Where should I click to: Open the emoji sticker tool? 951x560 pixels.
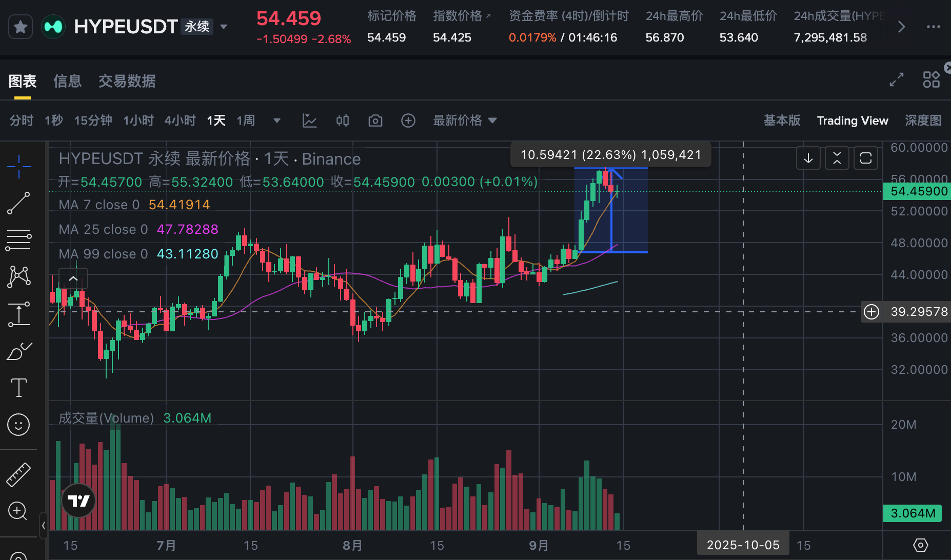pyautogui.click(x=18, y=425)
